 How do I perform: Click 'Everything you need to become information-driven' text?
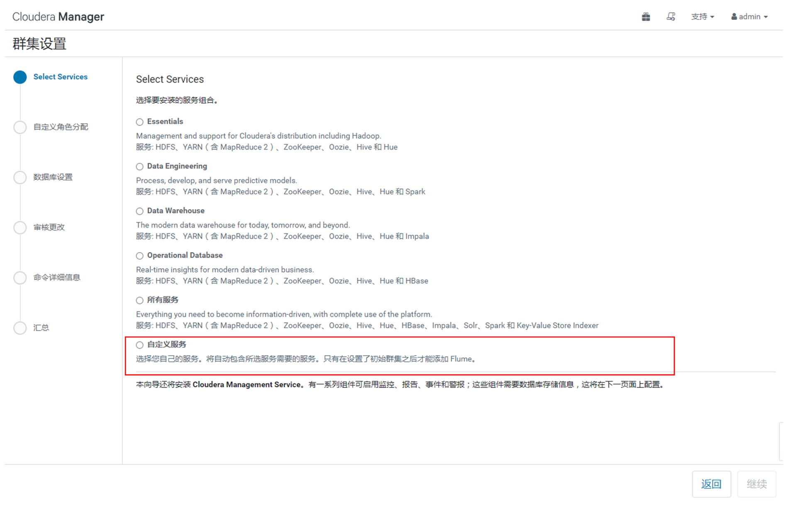tap(284, 314)
